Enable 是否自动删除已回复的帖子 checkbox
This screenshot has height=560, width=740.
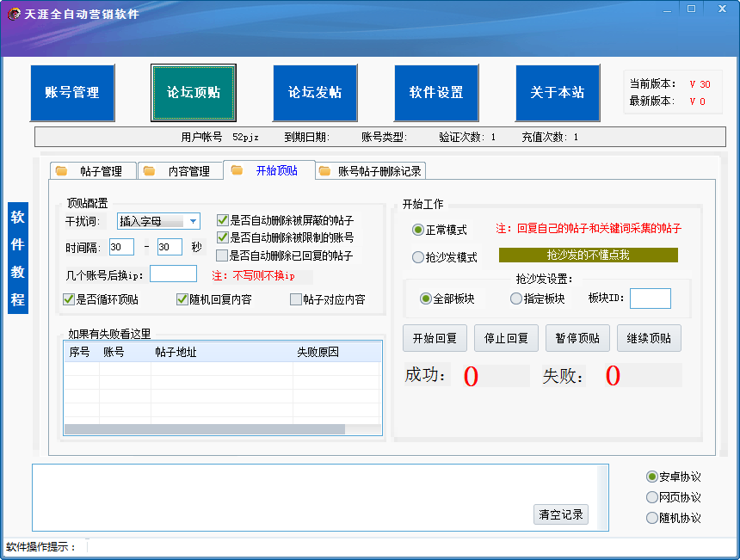pyautogui.click(x=222, y=255)
